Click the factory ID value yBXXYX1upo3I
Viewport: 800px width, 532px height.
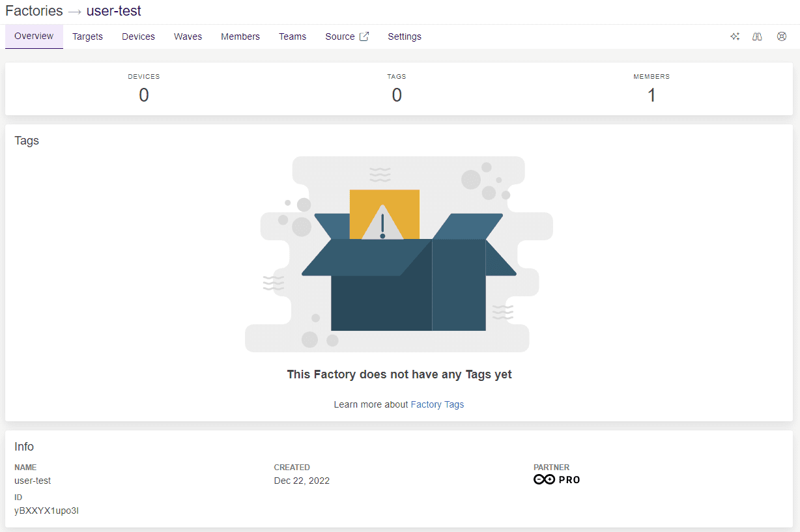pyautogui.click(x=46, y=511)
